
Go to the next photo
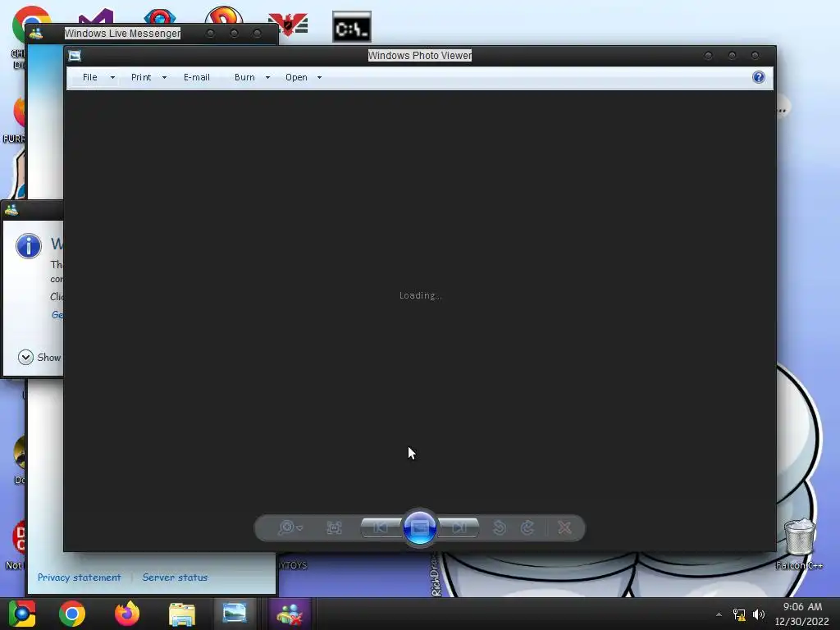pos(459,527)
